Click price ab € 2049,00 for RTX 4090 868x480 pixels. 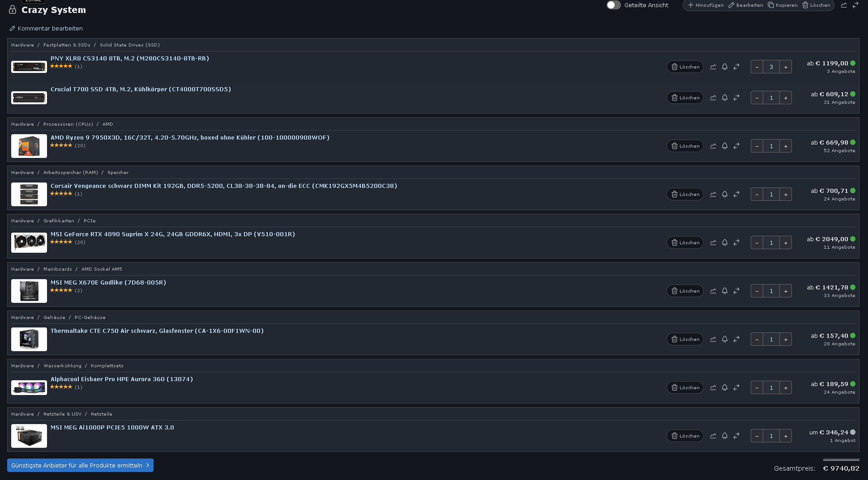point(827,239)
